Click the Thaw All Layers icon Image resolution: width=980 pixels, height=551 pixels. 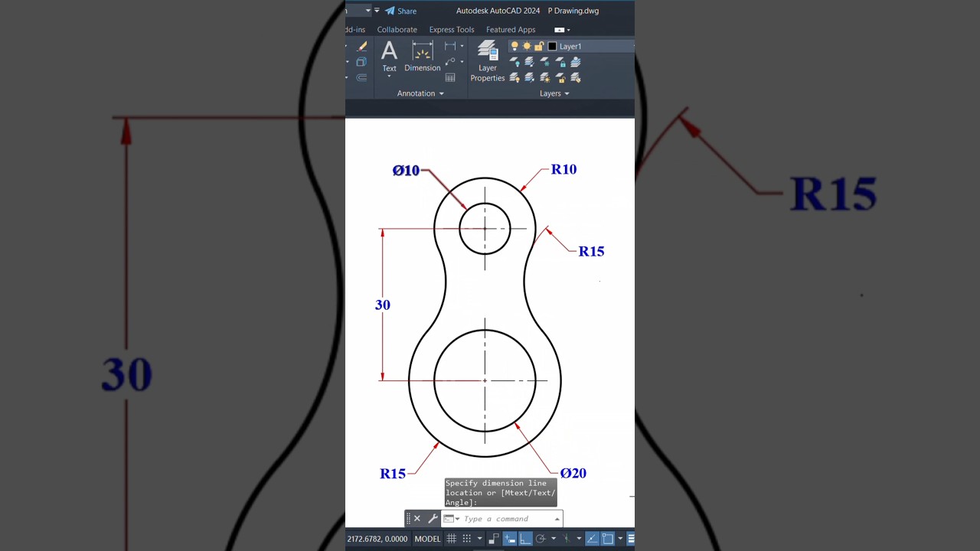pos(544,77)
